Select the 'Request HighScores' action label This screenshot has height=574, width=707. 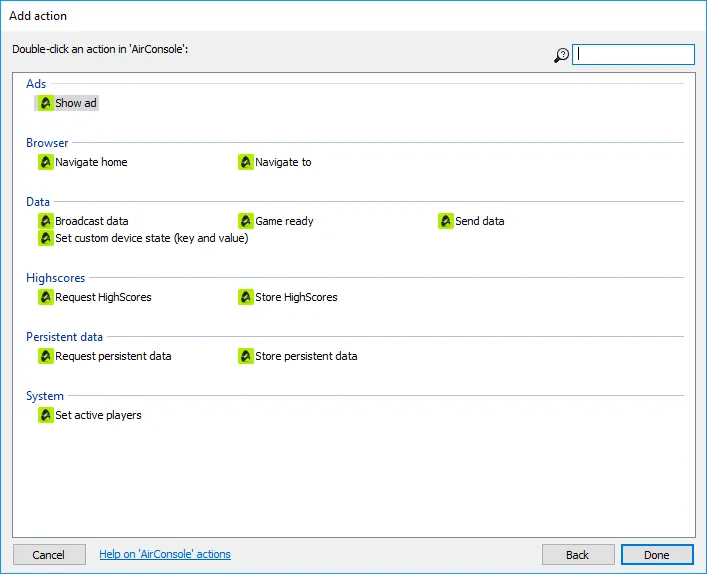coord(103,297)
